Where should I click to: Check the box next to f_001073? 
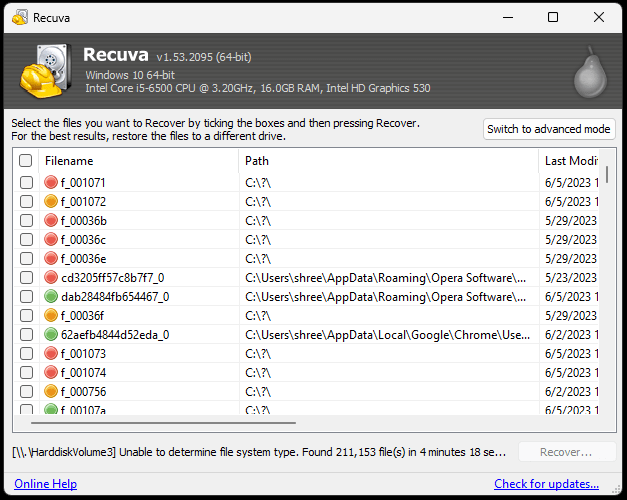coord(26,354)
